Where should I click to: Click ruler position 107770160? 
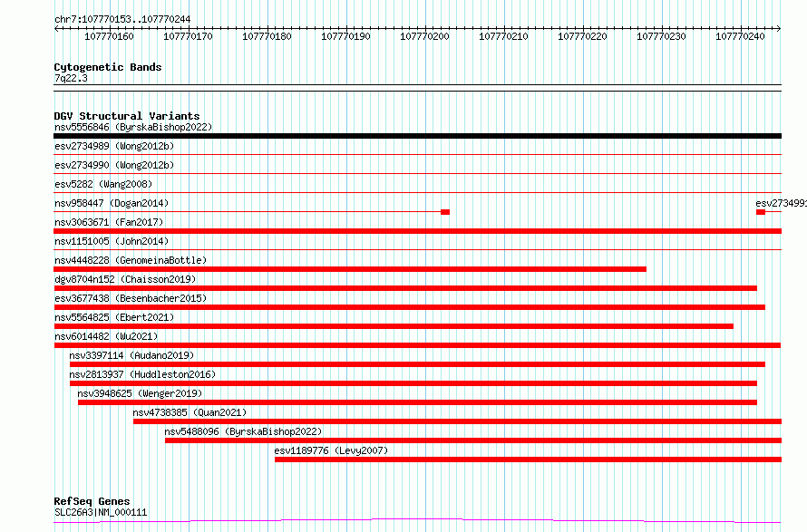pyautogui.click(x=109, y=36)
